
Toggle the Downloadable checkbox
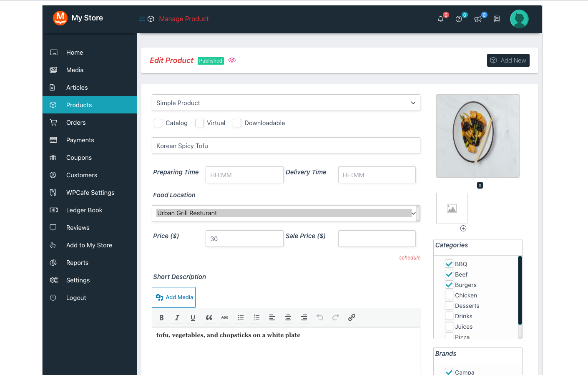[x=237, y=123]
